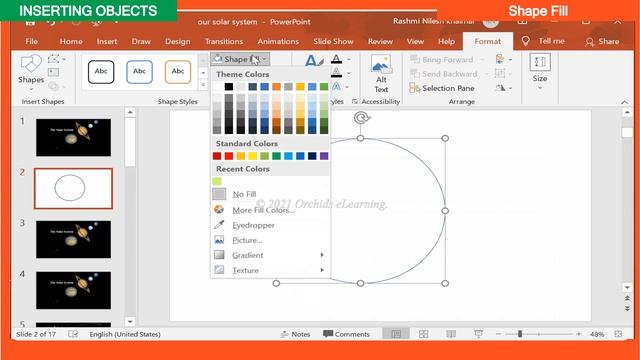
Task: Switch to Slide Sorter view
Action: 424,334
